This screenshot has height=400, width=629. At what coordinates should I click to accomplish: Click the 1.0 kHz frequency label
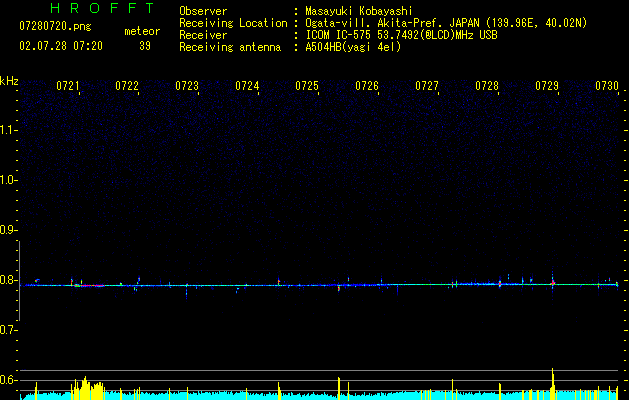(x=8, y=180)
